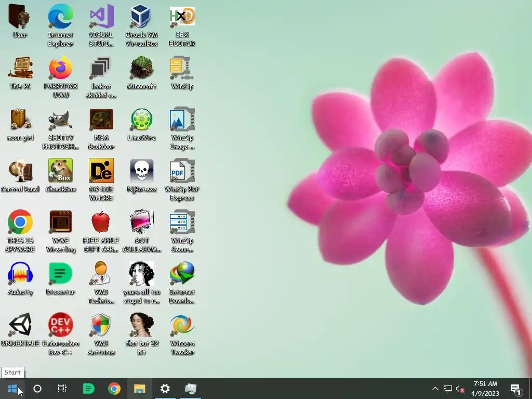This screenshot has width=532, height=399.
Task: Launch the Audacity headphones shortcut
Action: pyautogui.click(x=20, y=273)
